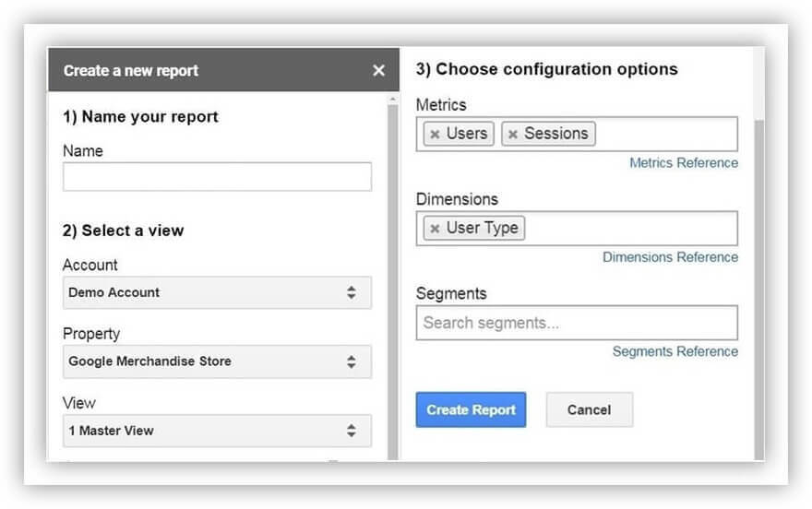Remove the Sessions metric tag

(x=513, y=135)
